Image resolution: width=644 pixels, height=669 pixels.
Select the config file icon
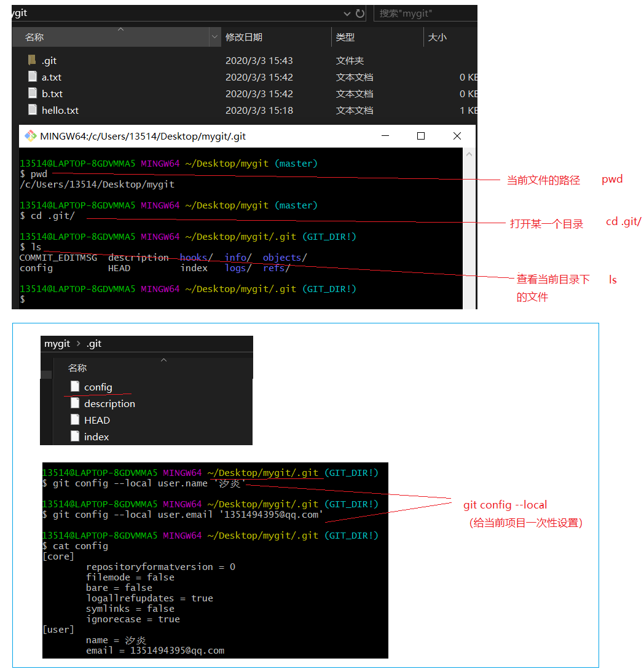coord(75,386)
